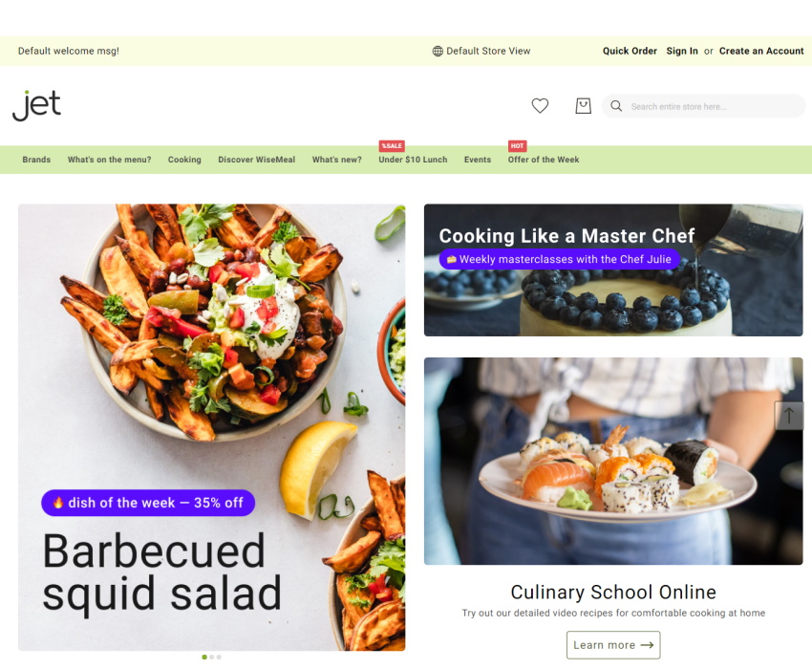Image resolution: width=812 pixels, height=669 pixels.
Task: Select the first carousel dot indicator
Action: pyautogui.click(x=204, y=658)
